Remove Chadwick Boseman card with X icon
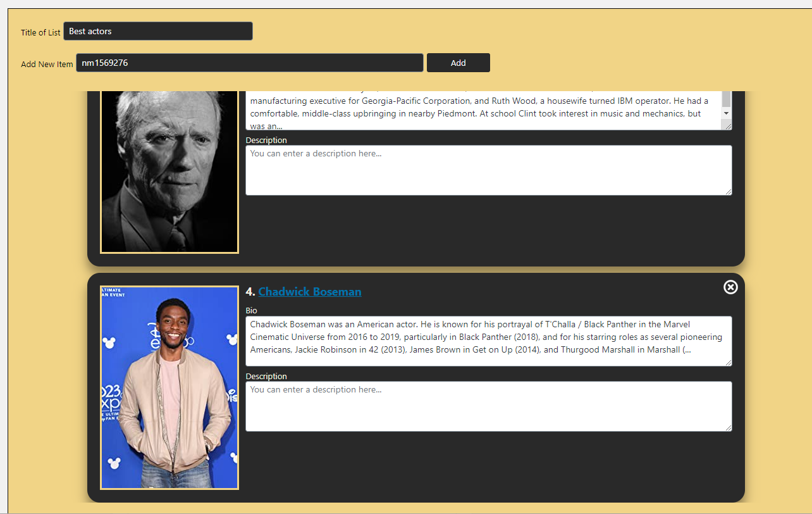This screenshot has height=514, width=812. (x=730, y=287)
